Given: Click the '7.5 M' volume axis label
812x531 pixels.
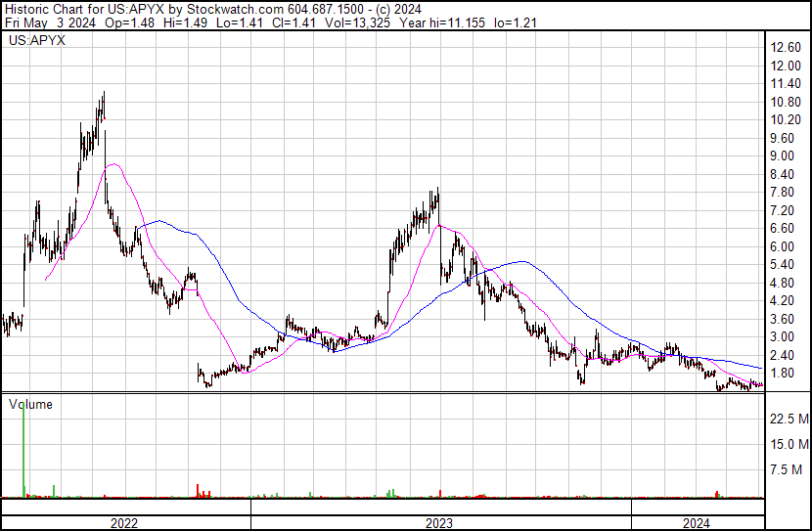Looking at the screenshot, I should click(787, 470).
